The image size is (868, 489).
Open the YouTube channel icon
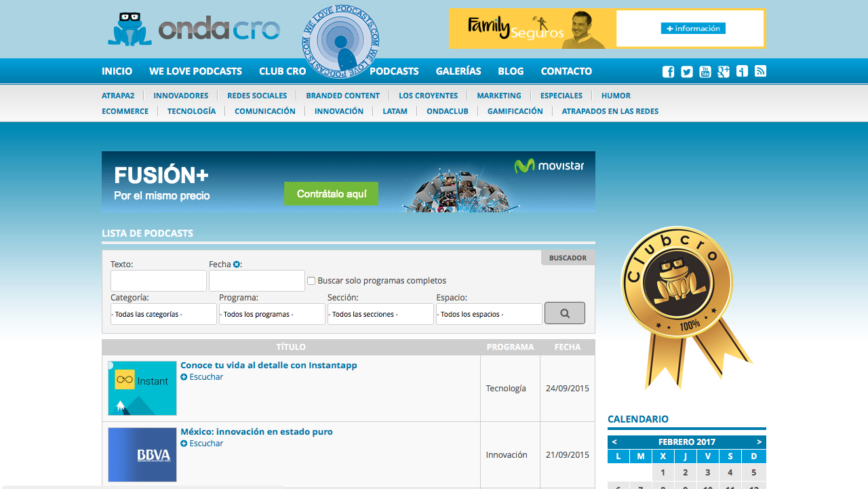tap(705, 71)
